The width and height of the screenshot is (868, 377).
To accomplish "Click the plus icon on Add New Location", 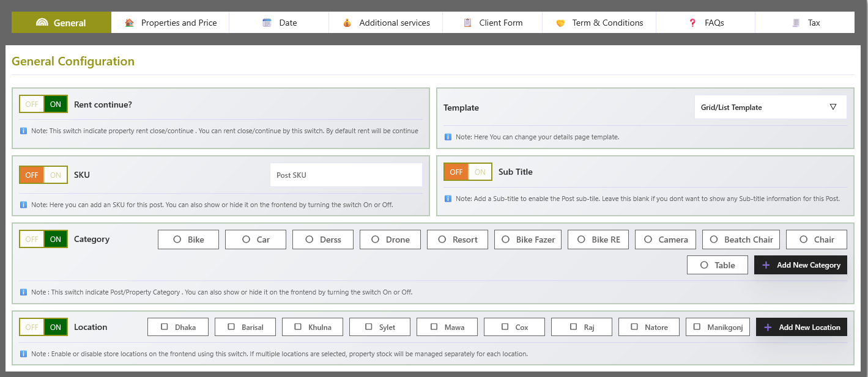I will (768, 328).
